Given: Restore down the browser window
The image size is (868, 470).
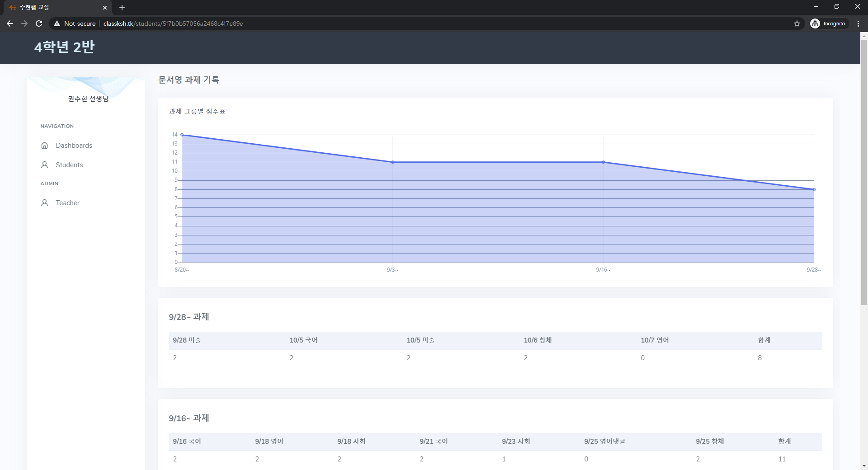Looking at the screenshot, I should point(837,7).
